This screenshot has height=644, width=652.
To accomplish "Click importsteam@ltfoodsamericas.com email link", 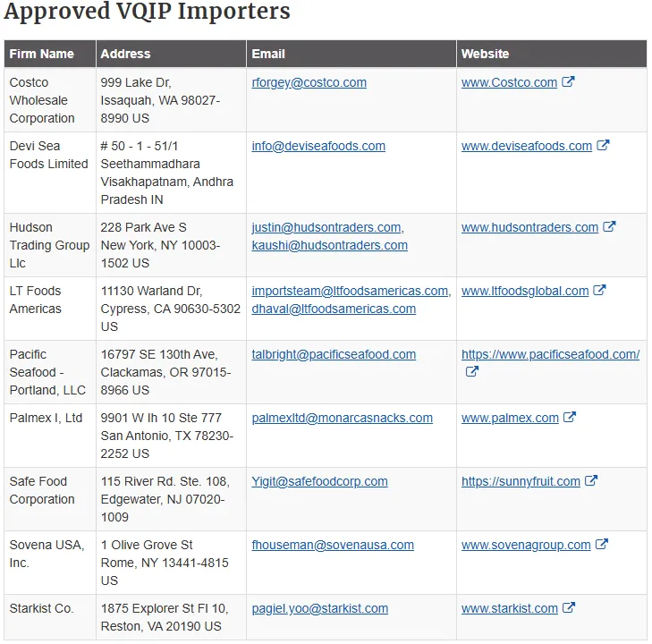I will click(x=350, y=291).
